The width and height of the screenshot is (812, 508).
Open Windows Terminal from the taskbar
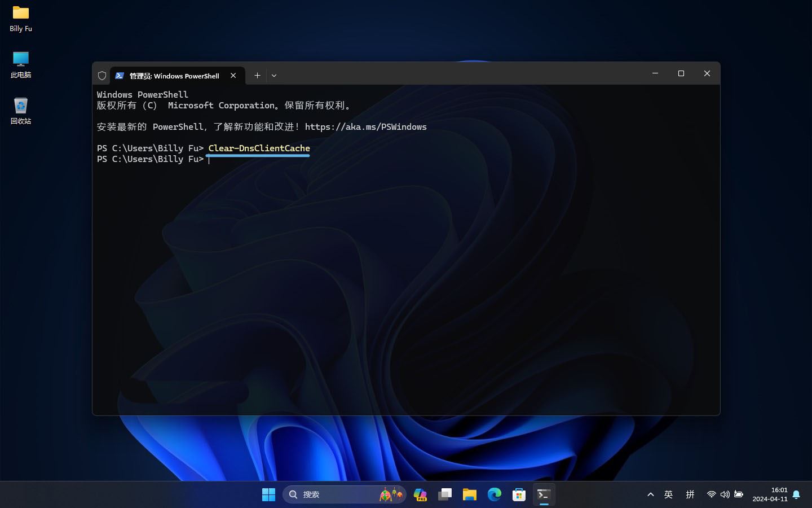543,494
